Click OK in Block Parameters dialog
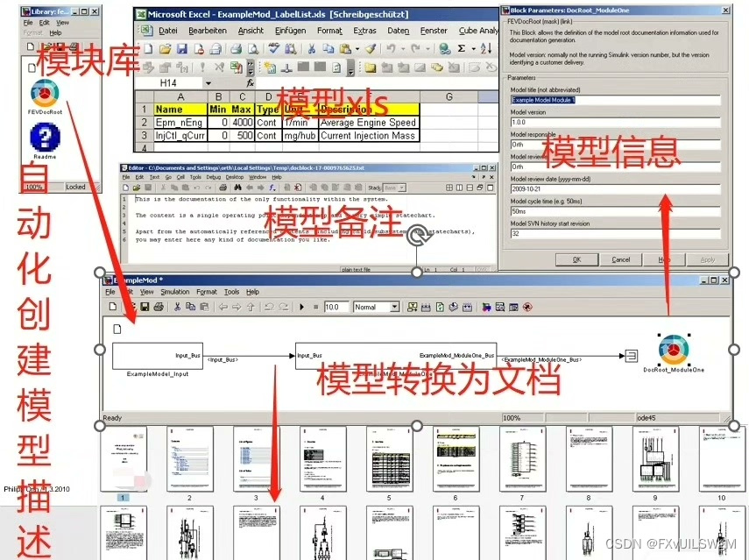 (576, 259)
